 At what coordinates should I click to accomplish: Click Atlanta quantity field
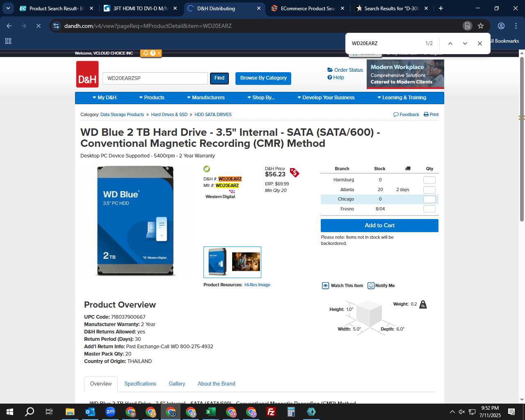[429, 190]
